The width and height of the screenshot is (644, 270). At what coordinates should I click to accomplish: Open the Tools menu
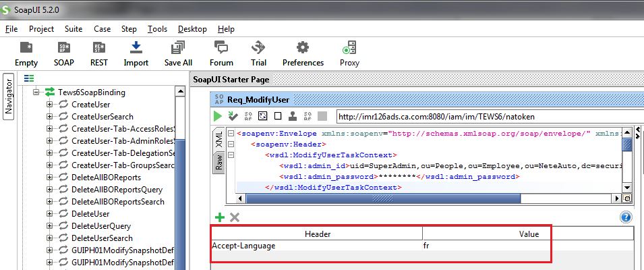pyautogui.click(x=157, y=29)
